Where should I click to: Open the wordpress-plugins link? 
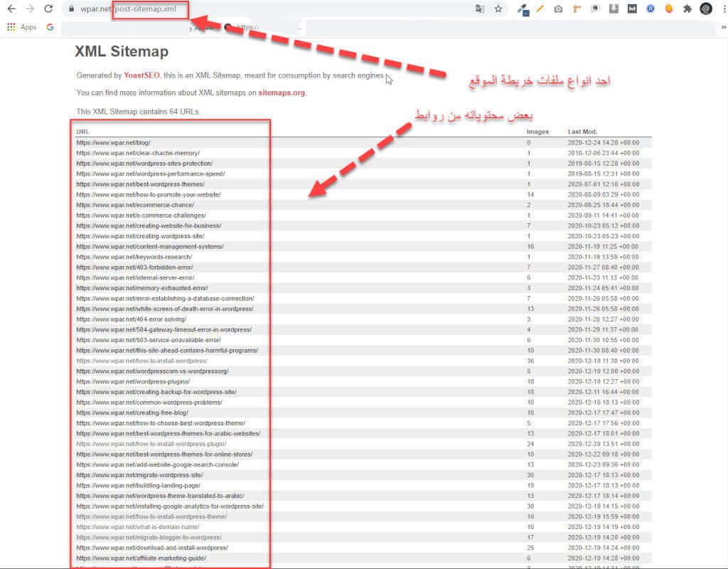pos(133,381)
